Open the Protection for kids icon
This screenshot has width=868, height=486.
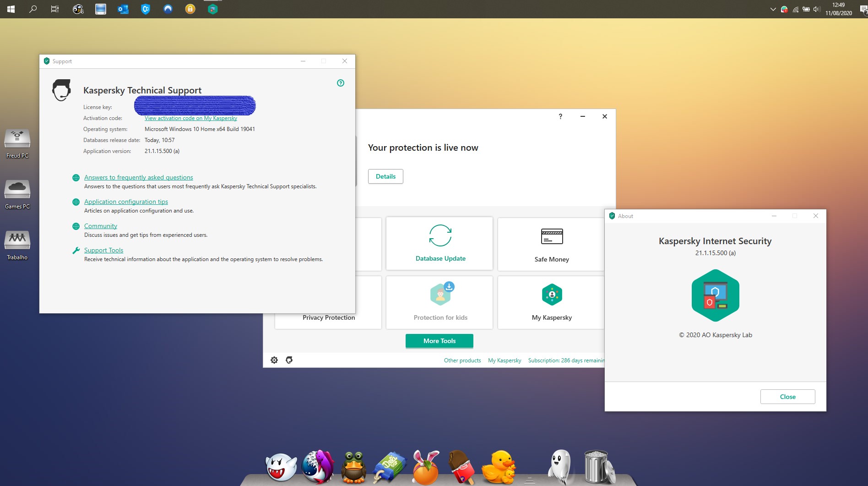click(442, 294)
